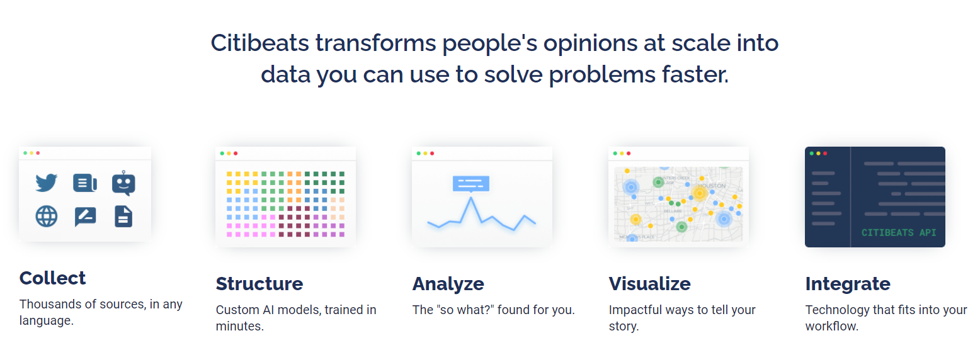Click the large yellow marker near Houston label
Viewport: 980px width, 355px height.
coord(699,193)
